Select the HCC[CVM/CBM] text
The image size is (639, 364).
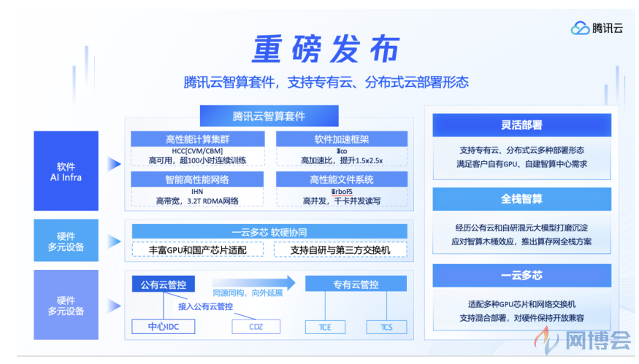click(197, 151)
